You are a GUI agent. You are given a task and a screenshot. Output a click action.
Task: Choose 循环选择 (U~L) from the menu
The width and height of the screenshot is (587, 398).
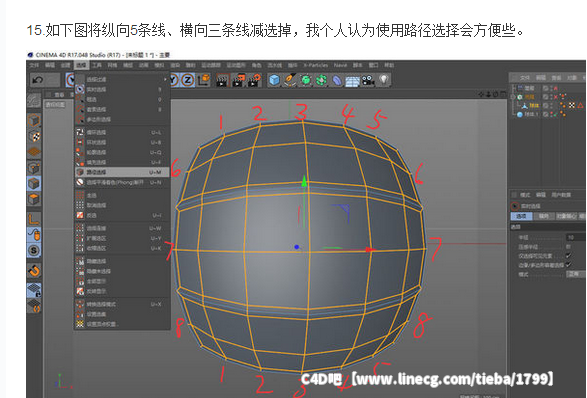122,132
